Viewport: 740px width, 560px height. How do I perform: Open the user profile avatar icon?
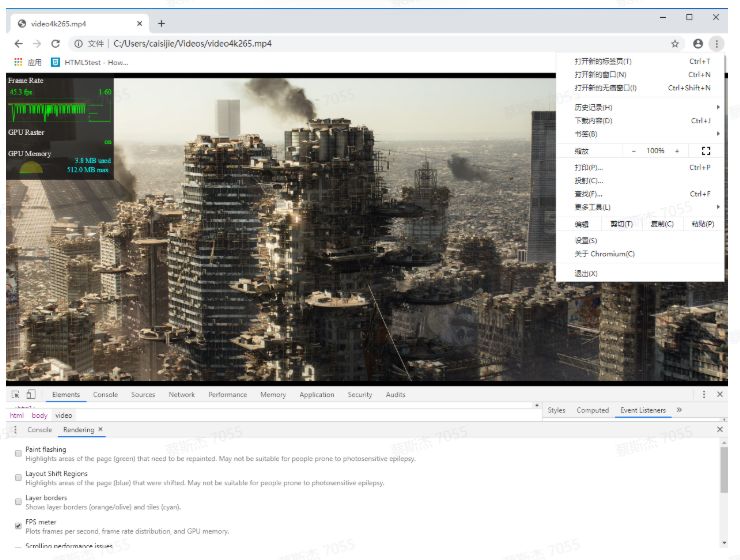click(x=698, y=44)
